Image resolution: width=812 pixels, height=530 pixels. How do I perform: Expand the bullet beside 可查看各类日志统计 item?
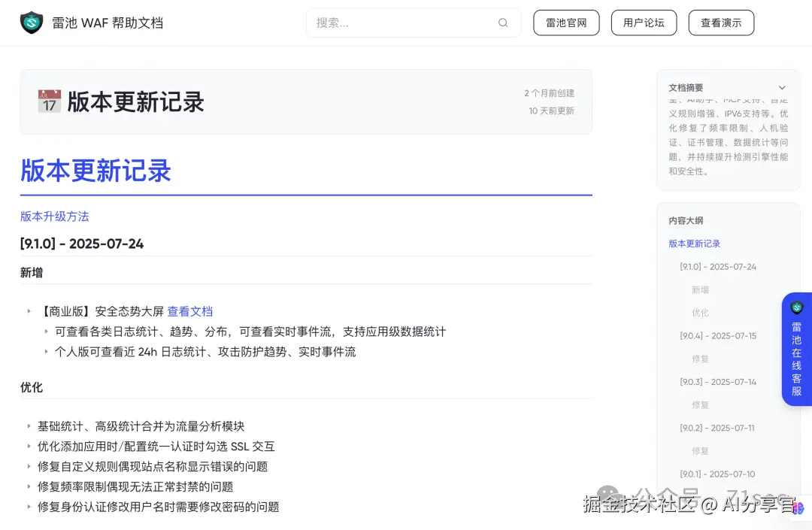click(x=48, y=332)
